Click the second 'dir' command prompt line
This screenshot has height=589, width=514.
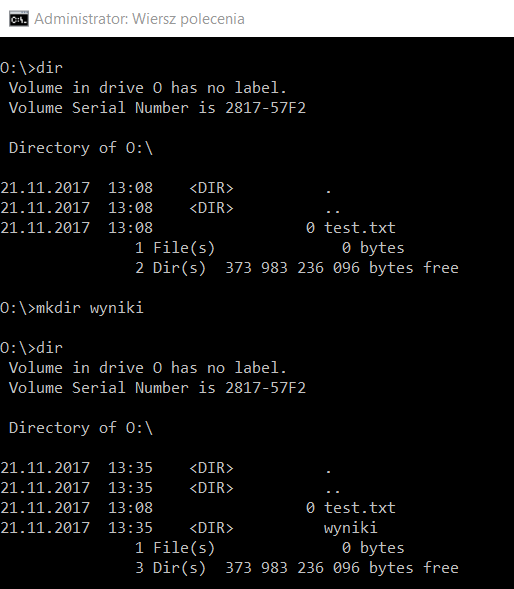(31, 348)
